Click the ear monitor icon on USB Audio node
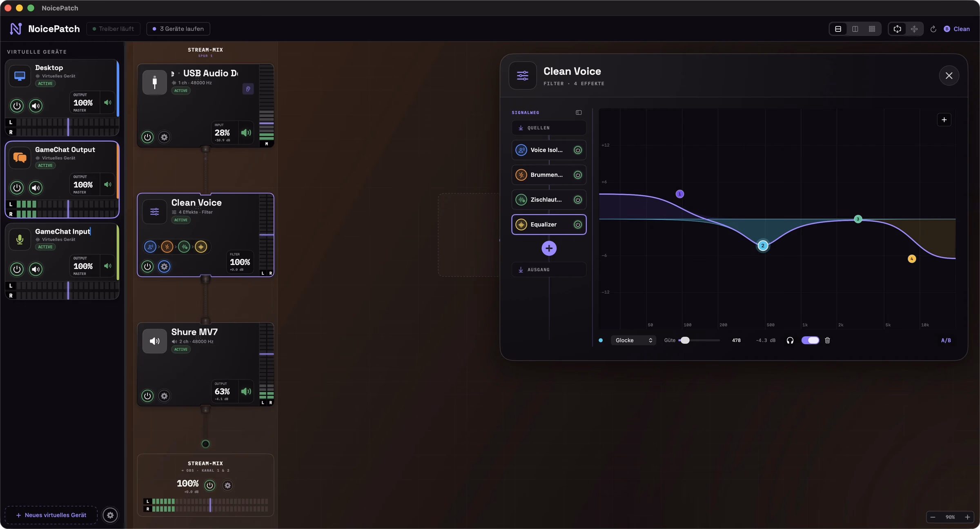 click(x=248, y=89)
